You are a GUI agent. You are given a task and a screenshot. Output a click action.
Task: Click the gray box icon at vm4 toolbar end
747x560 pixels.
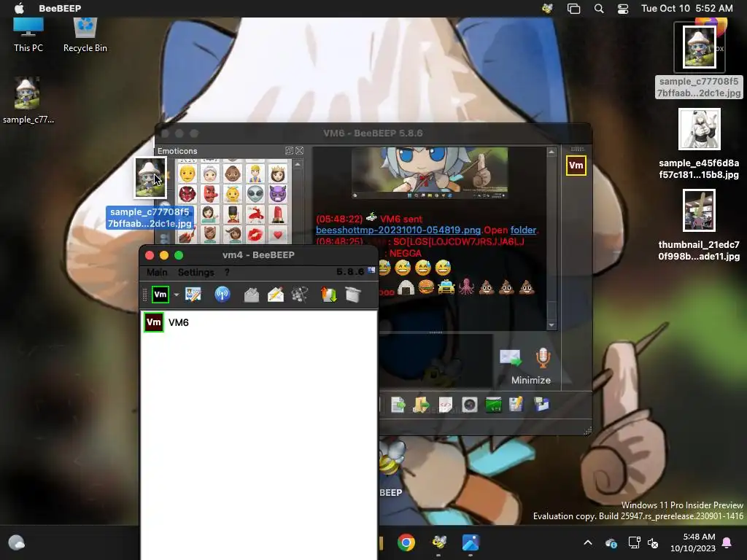pos(352,295)
